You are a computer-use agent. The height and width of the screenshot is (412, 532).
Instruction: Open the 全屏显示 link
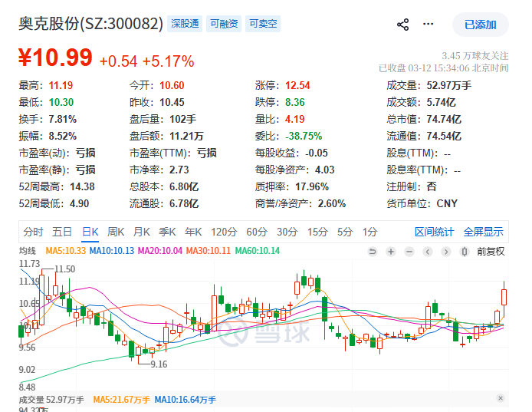click(x=484, y=232)
